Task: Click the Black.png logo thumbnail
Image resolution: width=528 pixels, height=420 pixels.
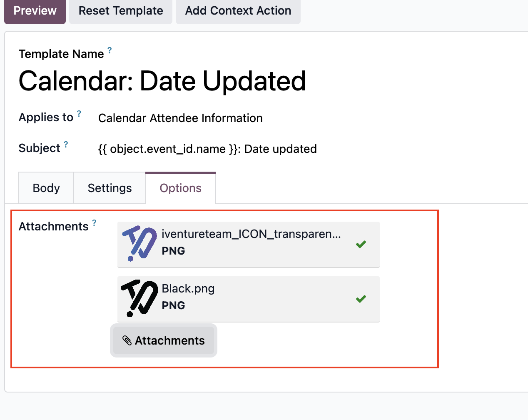Action: 139,298
